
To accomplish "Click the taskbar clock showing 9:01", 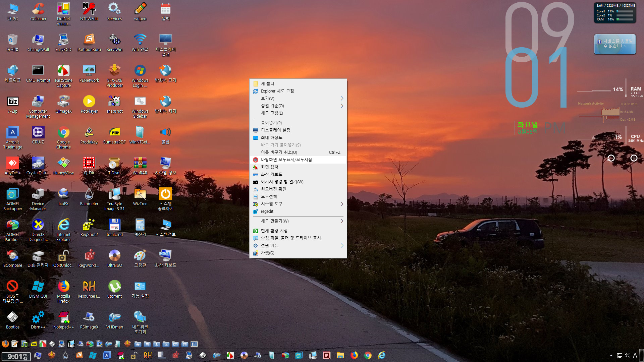I will (x=16, y=356).
